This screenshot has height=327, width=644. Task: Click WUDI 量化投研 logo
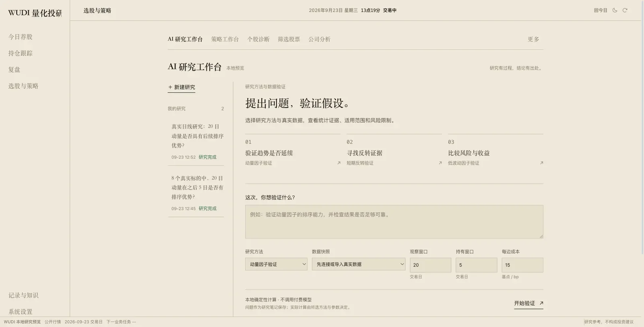pos(35,13)
